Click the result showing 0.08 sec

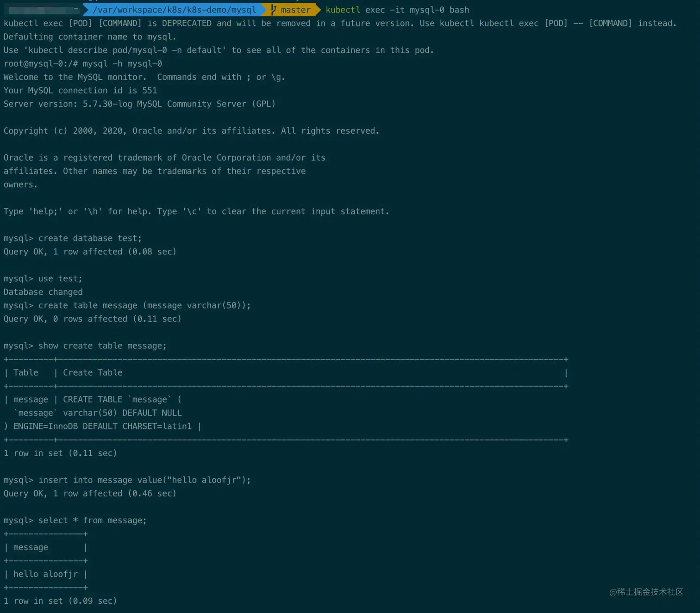[x=90, y=251]
